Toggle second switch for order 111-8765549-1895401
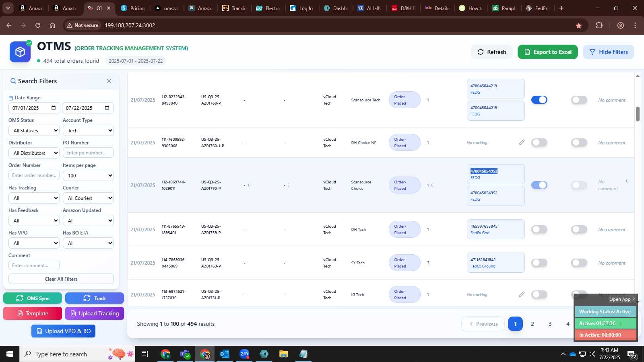Screen dimensions: 644x362 [579, 229]
